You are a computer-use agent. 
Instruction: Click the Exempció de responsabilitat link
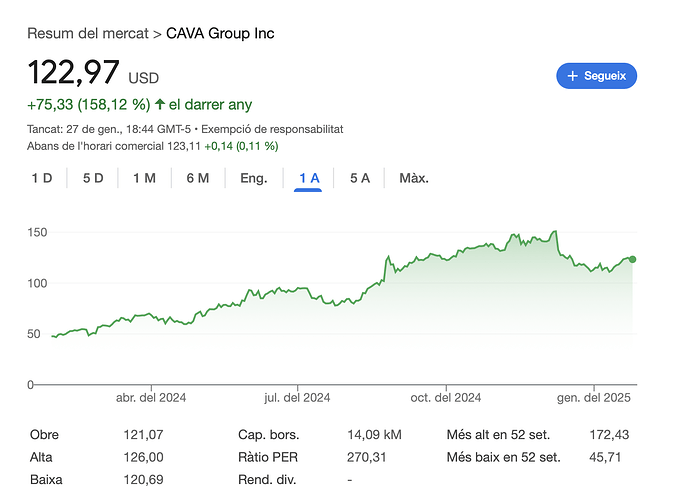click(x=272, y=129)
